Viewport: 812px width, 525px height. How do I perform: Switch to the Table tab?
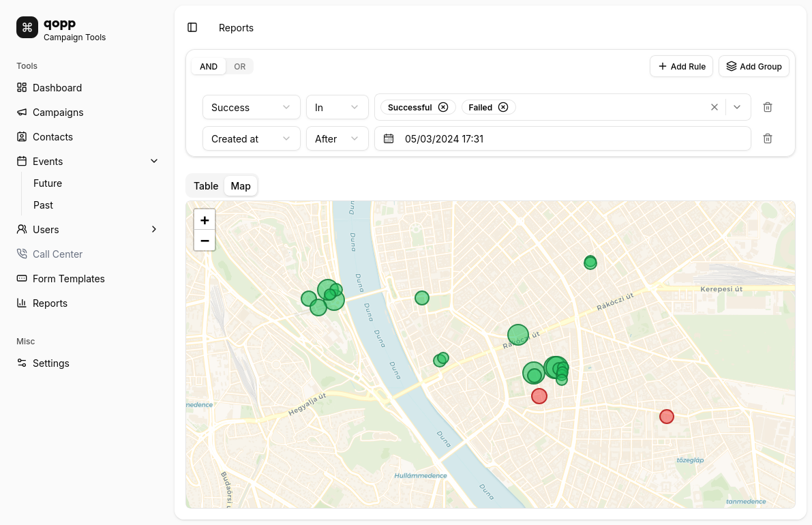206,185
